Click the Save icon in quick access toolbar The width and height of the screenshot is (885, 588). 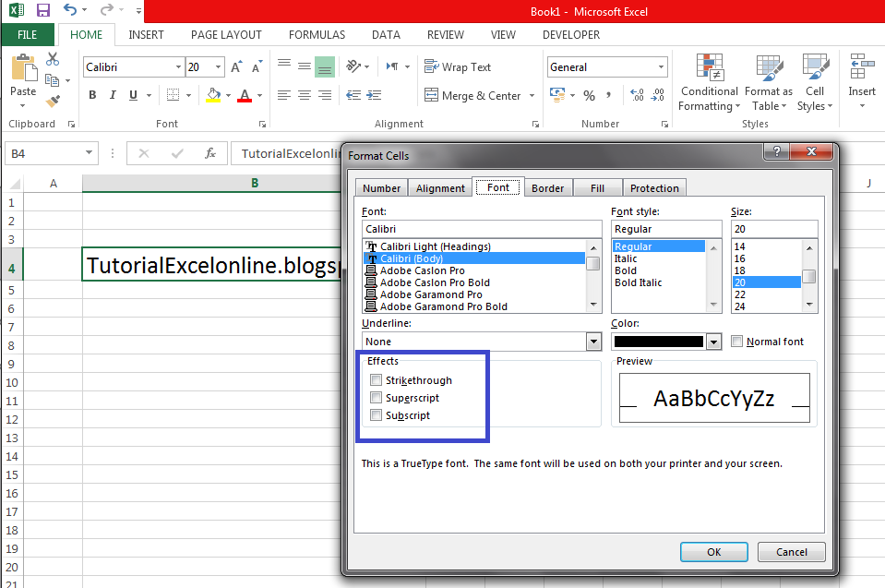coord(42,10)
